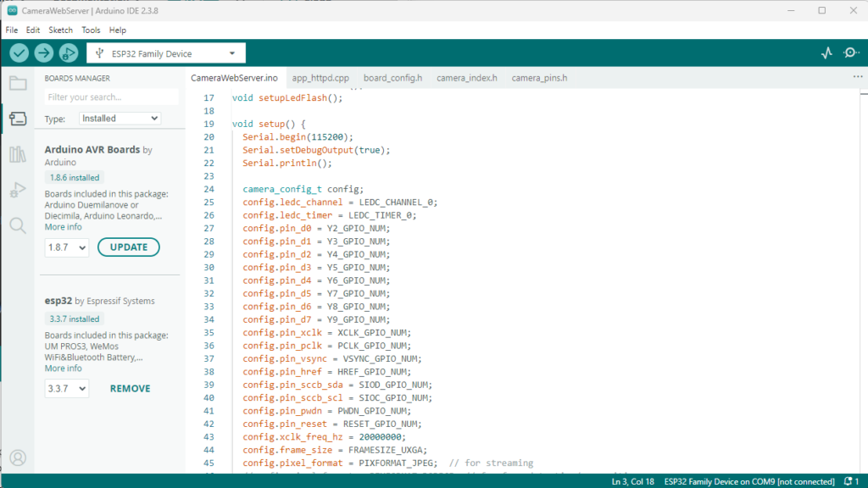
Task: Open the Library Manager sidebar icon
Action: 18,154
